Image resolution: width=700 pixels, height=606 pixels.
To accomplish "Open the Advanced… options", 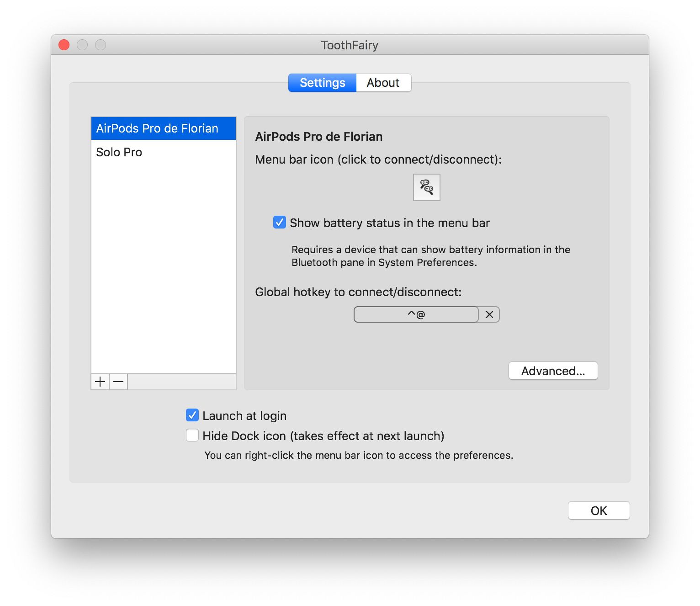I will coord(553,371).
